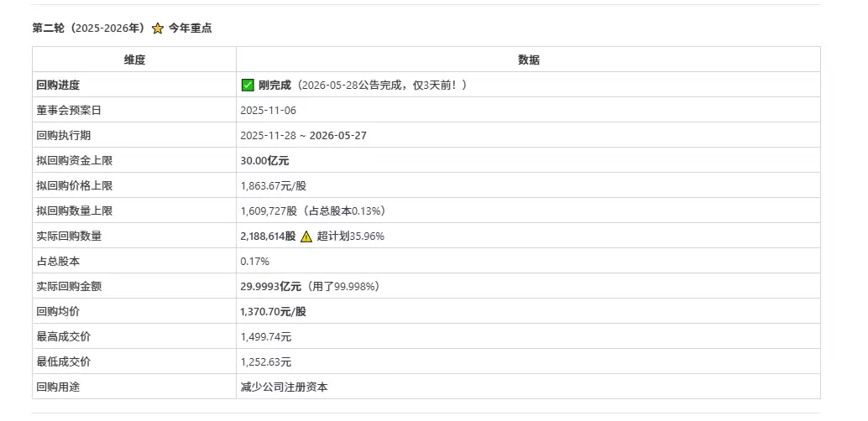
Task: Select the 实际回购金额 label
Action: (69, 287)
